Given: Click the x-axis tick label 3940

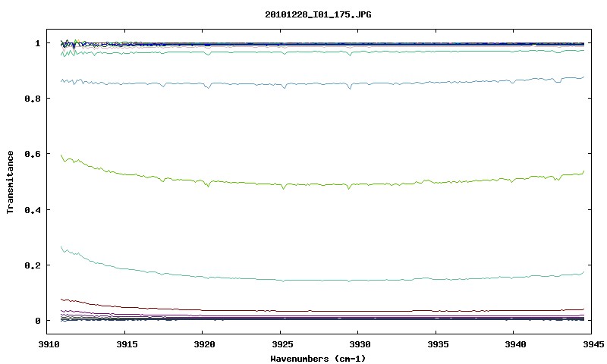Looking at the screenshot, I should click(x=516, y=344).
